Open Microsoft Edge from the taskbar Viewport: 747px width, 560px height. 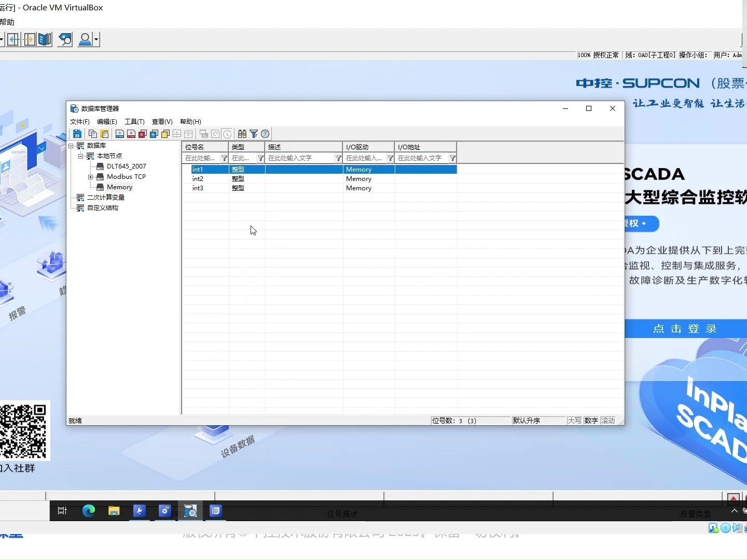tap(89, 511)
